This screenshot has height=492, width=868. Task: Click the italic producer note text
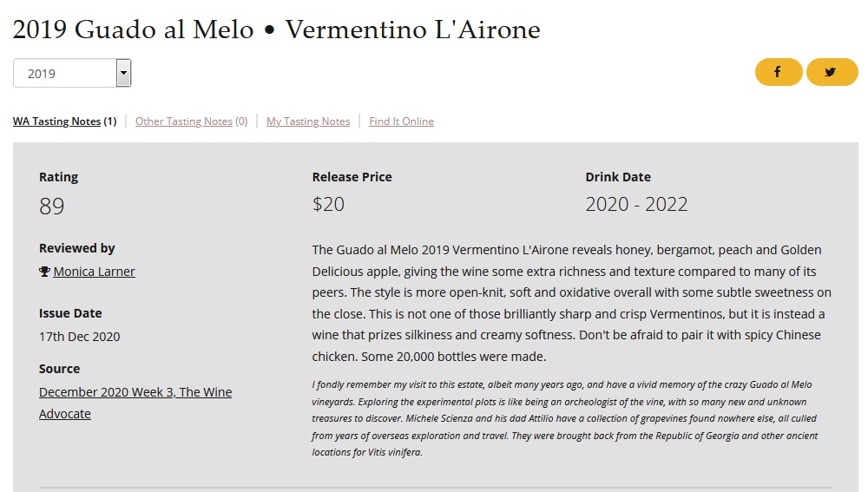(x=565, y=418)
